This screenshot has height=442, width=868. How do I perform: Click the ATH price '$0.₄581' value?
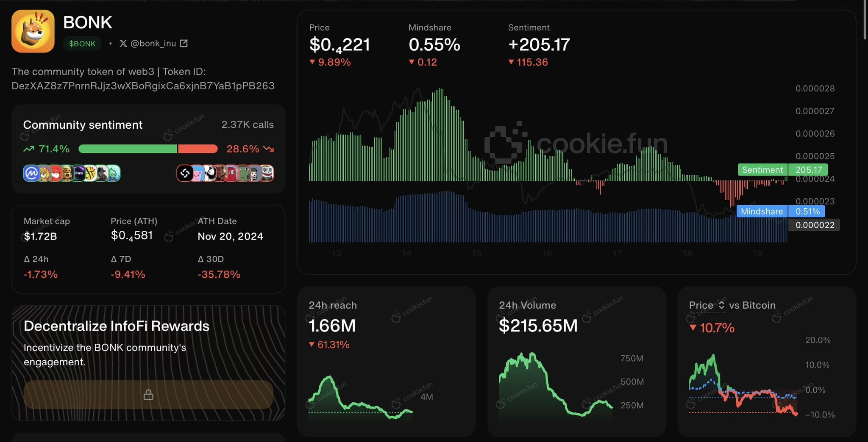coord(132,236)
